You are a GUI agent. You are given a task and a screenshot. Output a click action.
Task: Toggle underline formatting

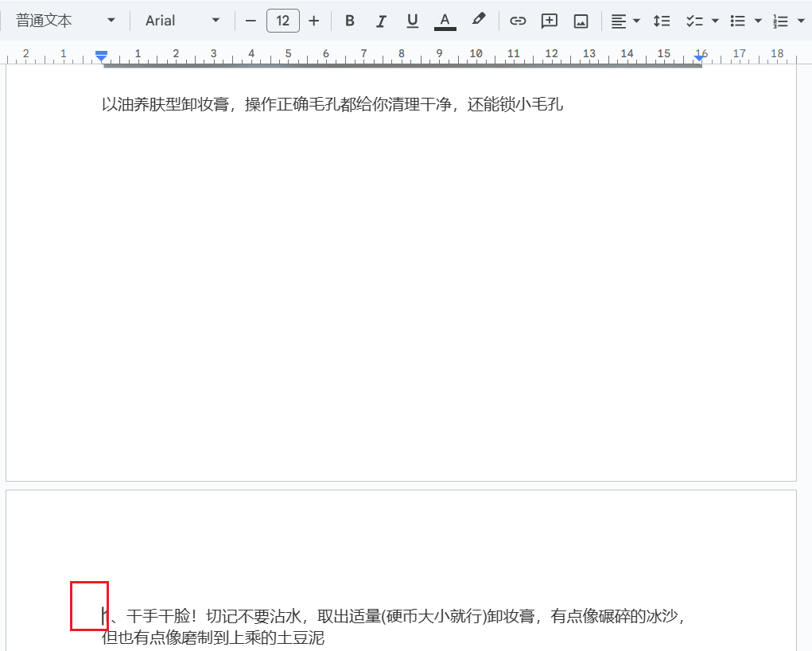click(412, 21)
